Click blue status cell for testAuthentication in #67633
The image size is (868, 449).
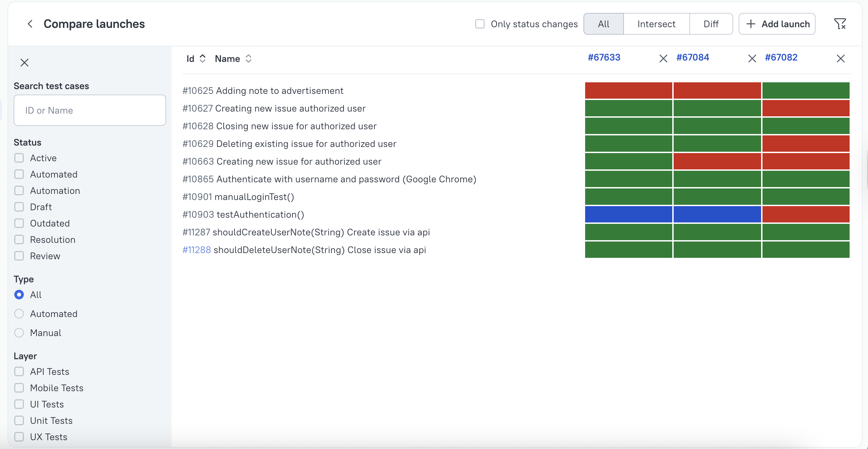click(628, 214)
